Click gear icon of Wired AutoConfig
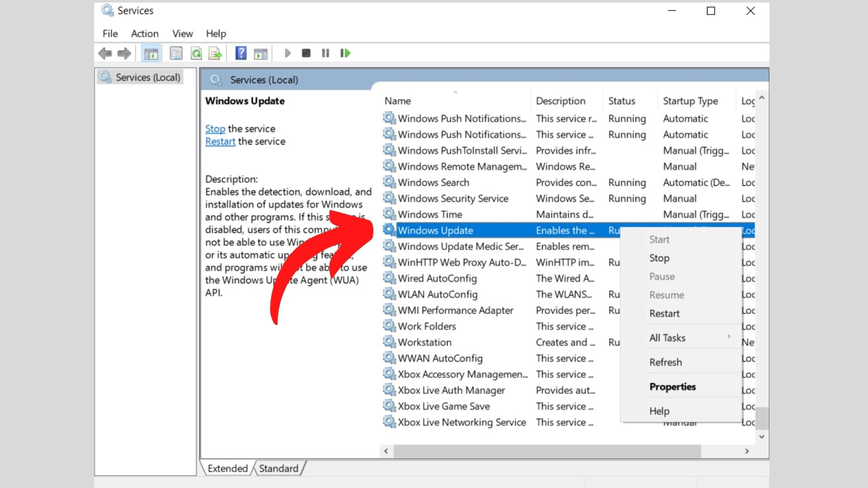The height and width of the screenshot is (488, 868). 389,278
